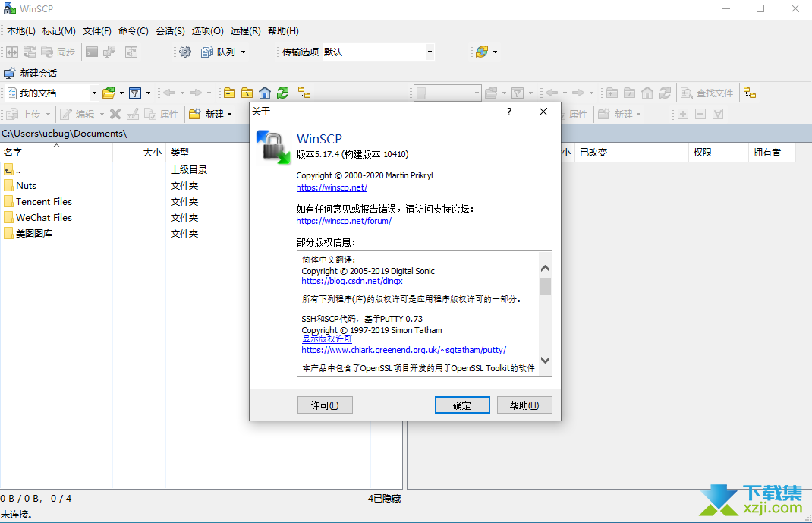Screen dimensions: 812x523
Task: Click the remote home directory icon
Action: point(647,93)
